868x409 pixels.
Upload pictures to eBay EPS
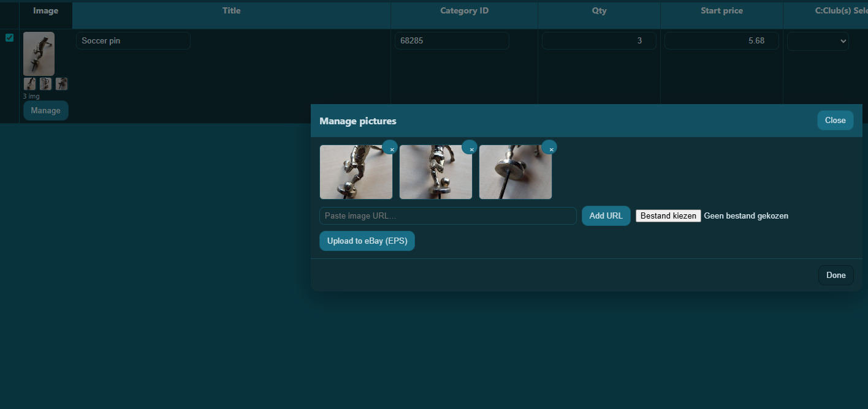[x=367, y=241]
